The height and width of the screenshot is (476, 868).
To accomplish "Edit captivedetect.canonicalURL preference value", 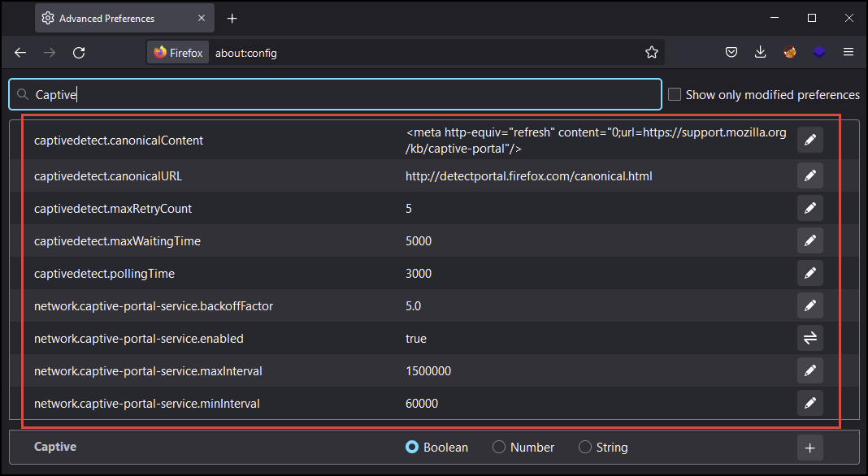I will [x=809, y=175].
